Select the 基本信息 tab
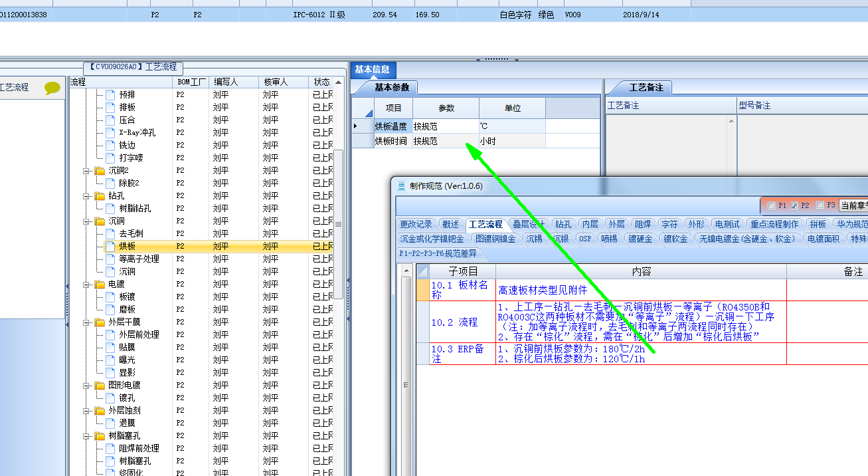Viewport: 868px width, 476px height. click(372, 70)
